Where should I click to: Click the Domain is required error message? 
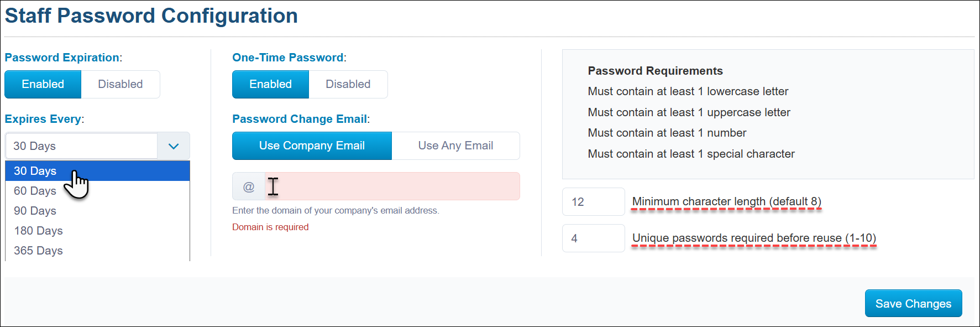[270, 227]
